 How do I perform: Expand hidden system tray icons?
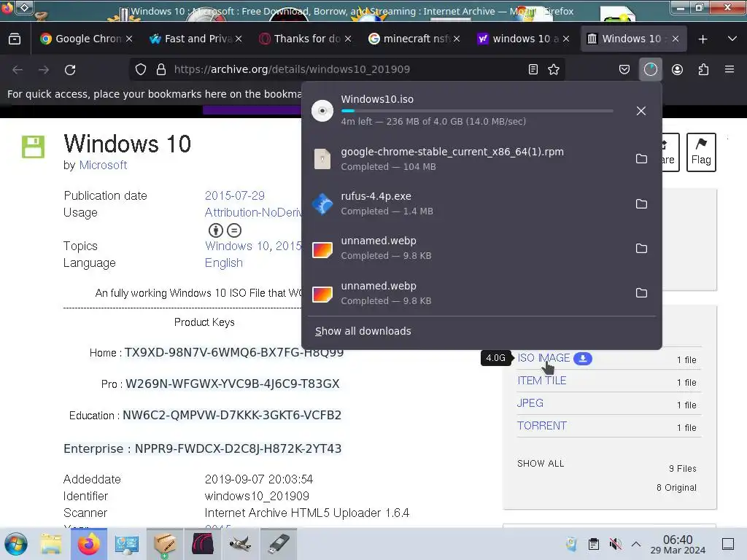point(636,544)
